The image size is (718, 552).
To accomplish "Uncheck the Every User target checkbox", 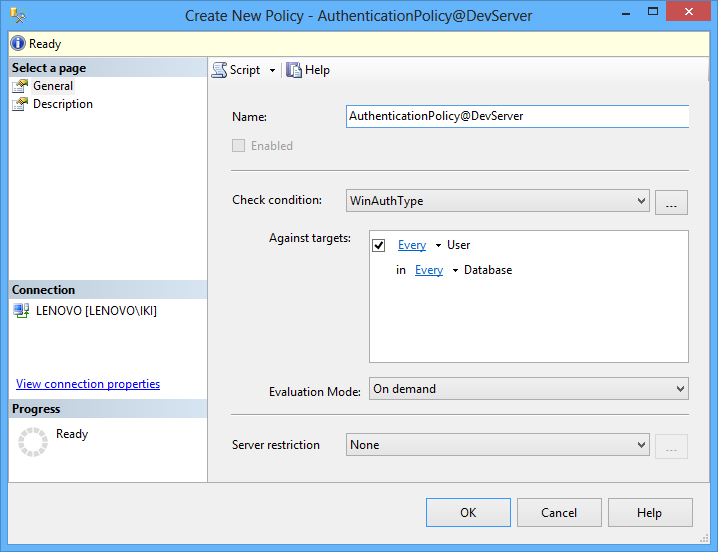I will (378, 245).
